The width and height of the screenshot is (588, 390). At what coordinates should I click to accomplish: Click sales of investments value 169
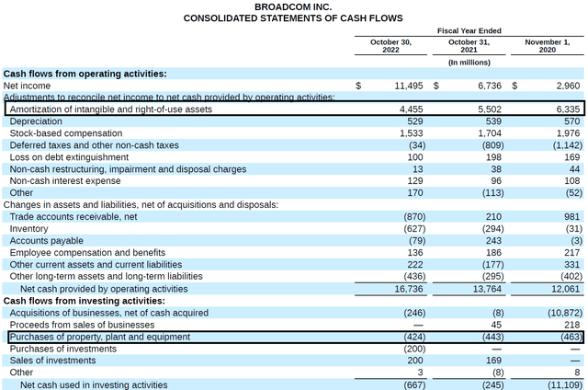[x=493, y=361]
